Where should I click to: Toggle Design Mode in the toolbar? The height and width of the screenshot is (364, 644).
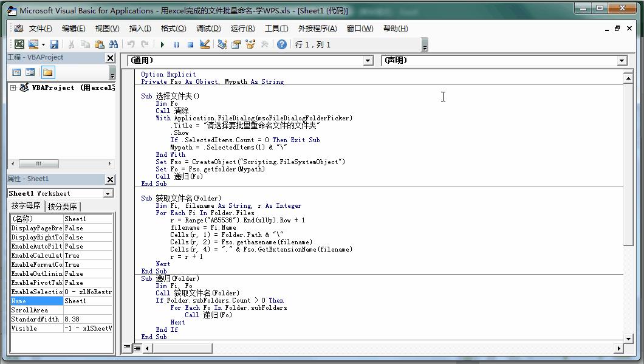coord(205,44)
